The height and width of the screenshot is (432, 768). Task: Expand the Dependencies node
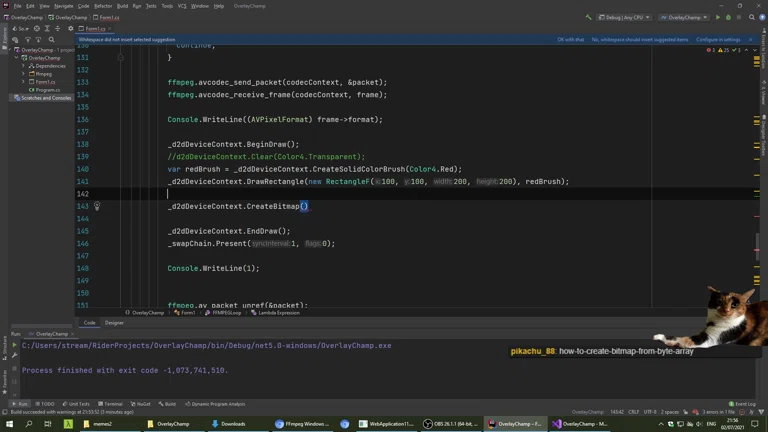[x=23, y=66]
